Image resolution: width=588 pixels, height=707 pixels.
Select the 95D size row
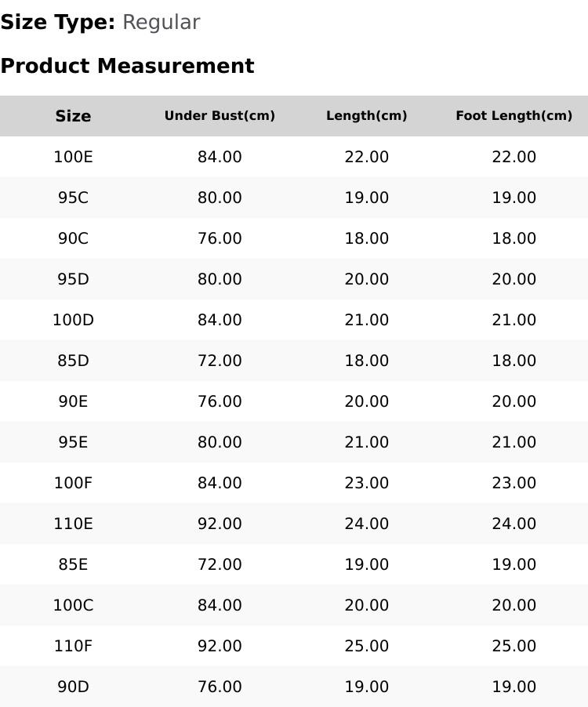click(73, 279)
